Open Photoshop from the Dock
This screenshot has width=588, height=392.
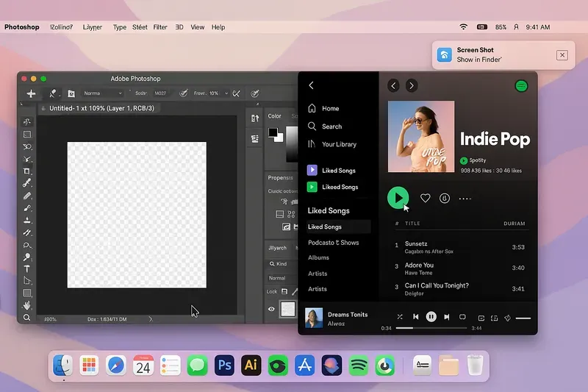[x=224, y=365]
